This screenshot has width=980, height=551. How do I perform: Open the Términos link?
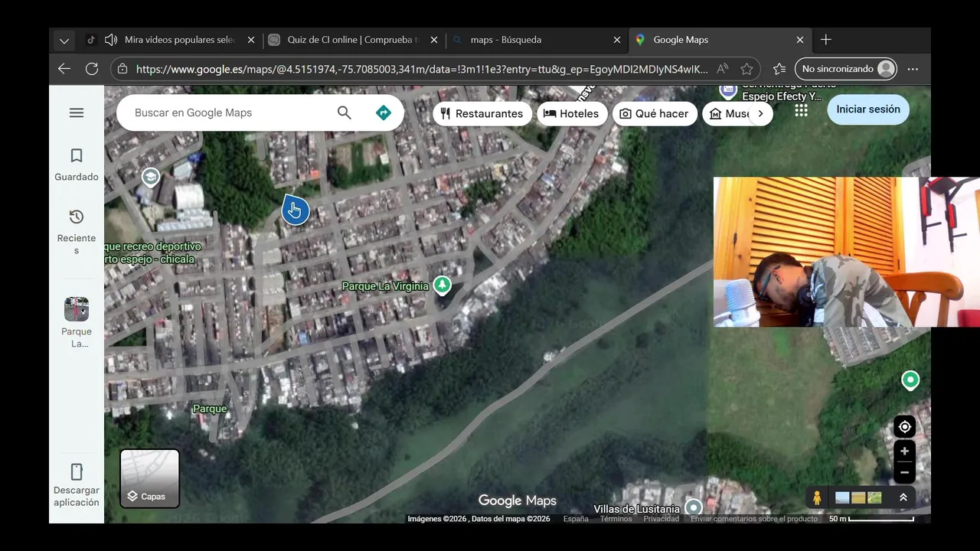[616, 519]
